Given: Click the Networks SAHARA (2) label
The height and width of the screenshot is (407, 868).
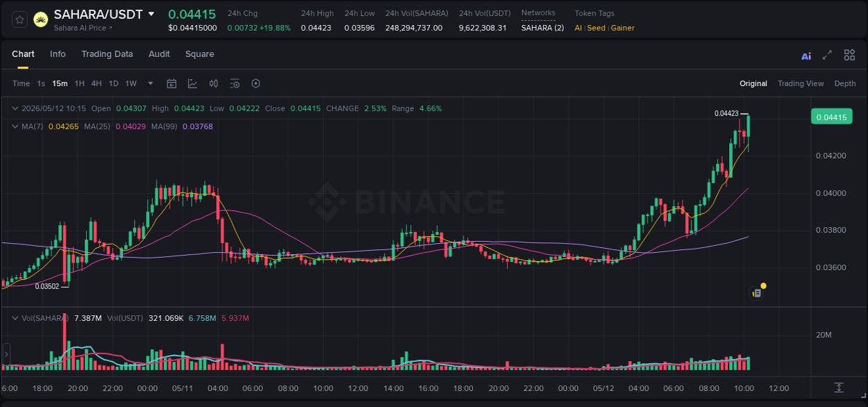Looking at the screenshot, I should click(x=542, y=28).
